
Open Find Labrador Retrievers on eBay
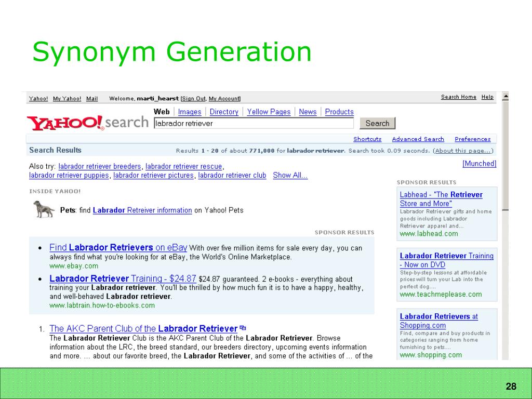(118, 247)
